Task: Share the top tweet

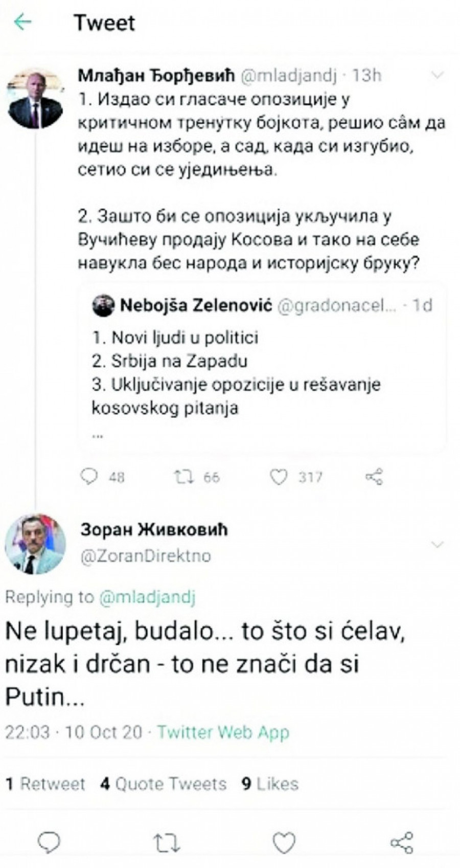Action: pos(374,477)
